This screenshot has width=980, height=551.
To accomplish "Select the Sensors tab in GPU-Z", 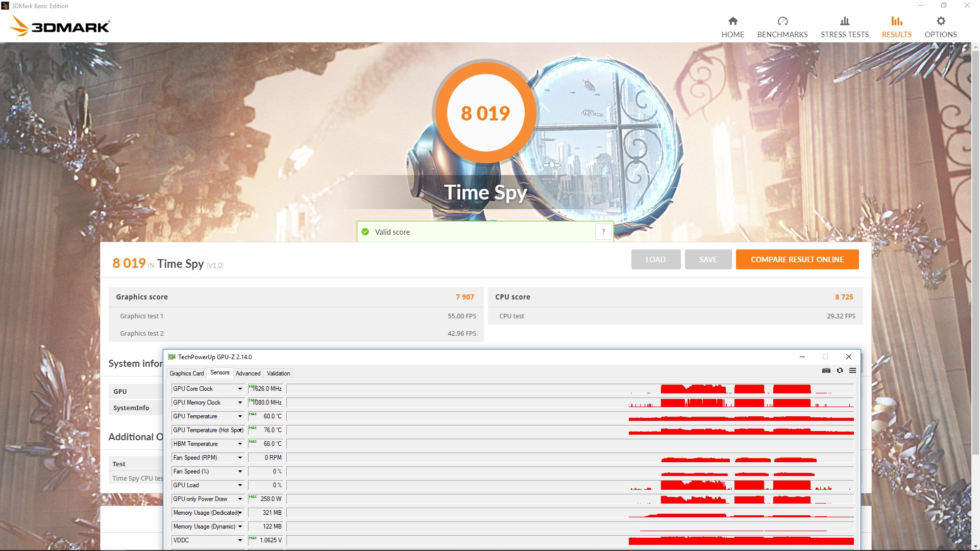I will pyautogui.click(x=220, y=373).
